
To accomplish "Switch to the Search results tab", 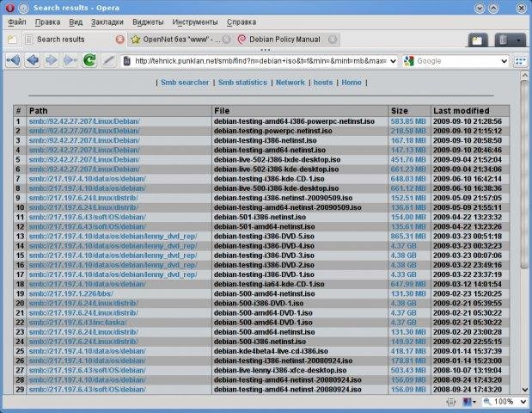I will coord(75,40).
